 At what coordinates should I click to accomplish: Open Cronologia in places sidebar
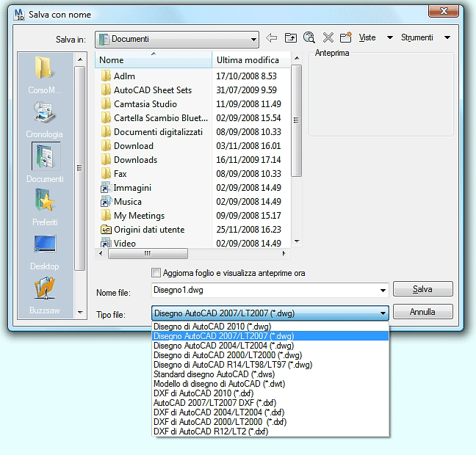(44, 120)
